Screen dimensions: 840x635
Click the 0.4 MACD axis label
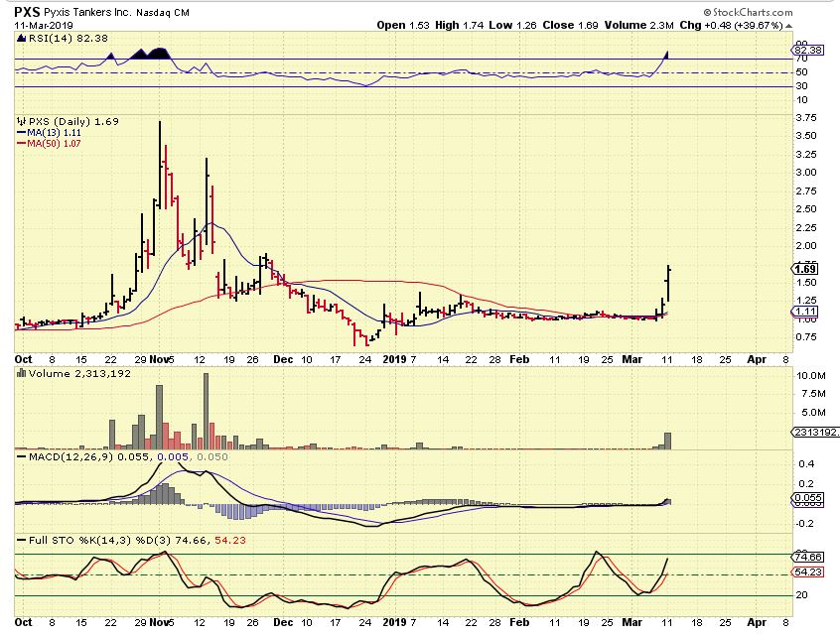point(807,464)
